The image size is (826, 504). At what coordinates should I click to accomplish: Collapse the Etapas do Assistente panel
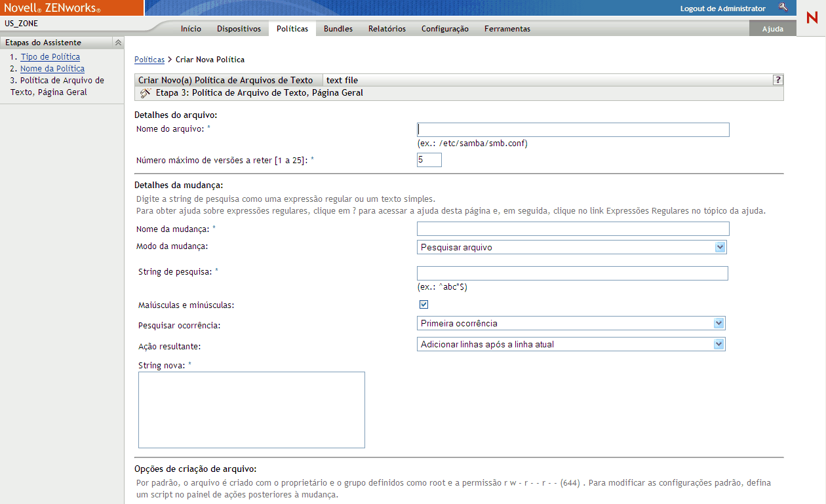click(118, 43)
